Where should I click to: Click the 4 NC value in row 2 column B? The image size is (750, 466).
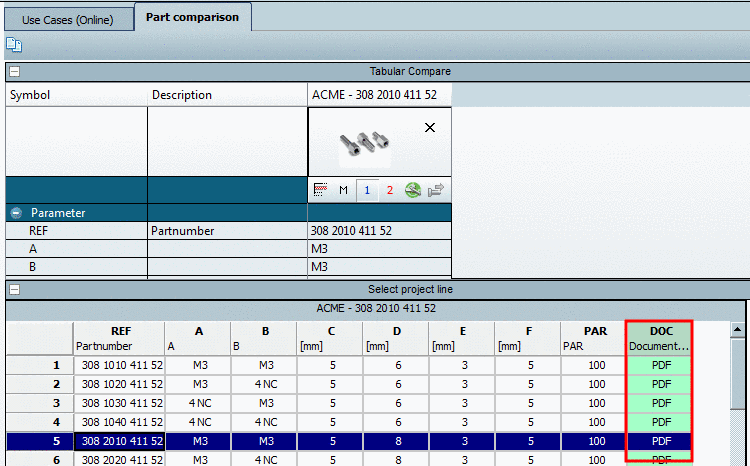point(264,384)
